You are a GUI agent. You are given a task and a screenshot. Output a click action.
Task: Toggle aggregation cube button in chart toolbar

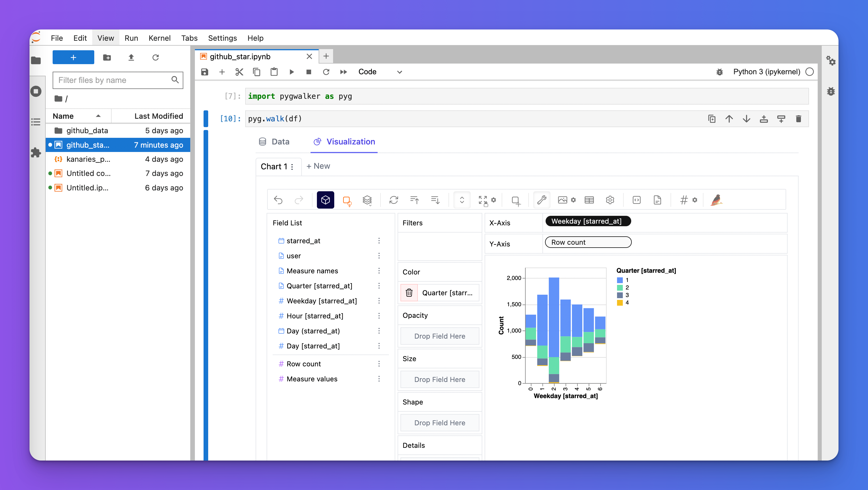(325, 200)
